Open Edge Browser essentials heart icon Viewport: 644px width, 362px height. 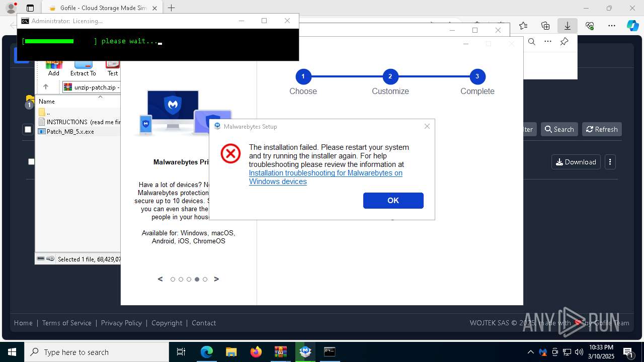590,26
